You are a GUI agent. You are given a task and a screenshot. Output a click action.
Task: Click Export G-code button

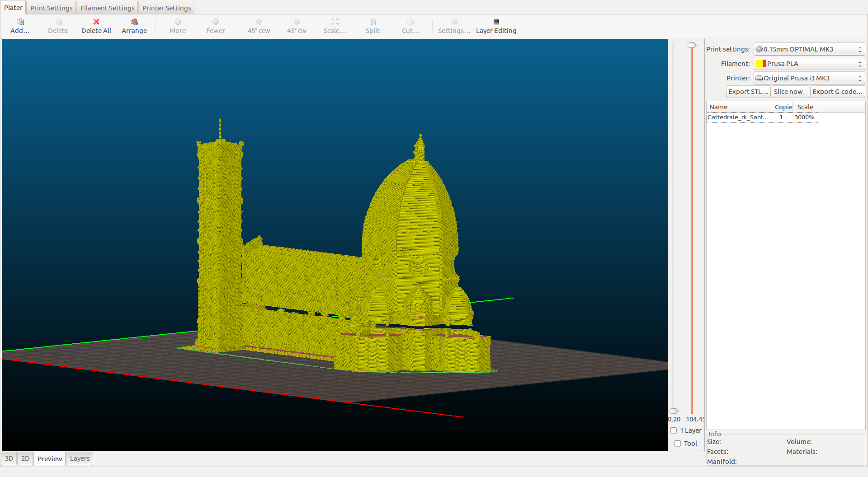[837, 92]
